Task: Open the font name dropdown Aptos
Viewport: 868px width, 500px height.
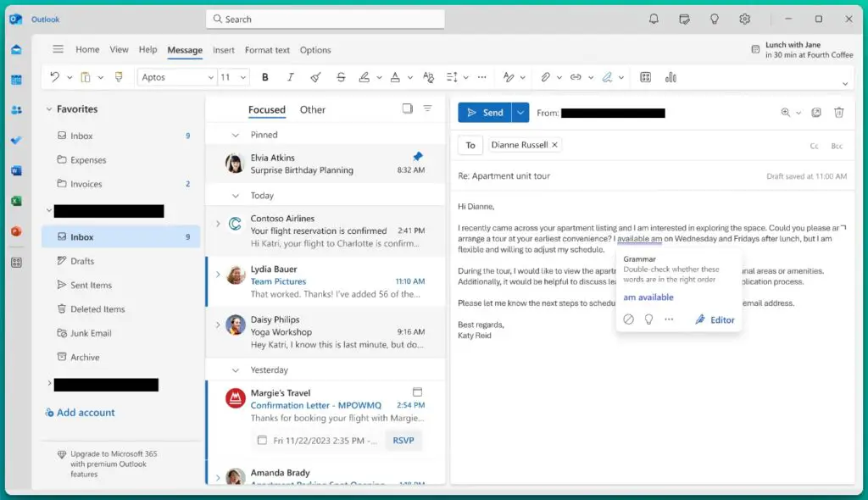Action: [177, 77]
